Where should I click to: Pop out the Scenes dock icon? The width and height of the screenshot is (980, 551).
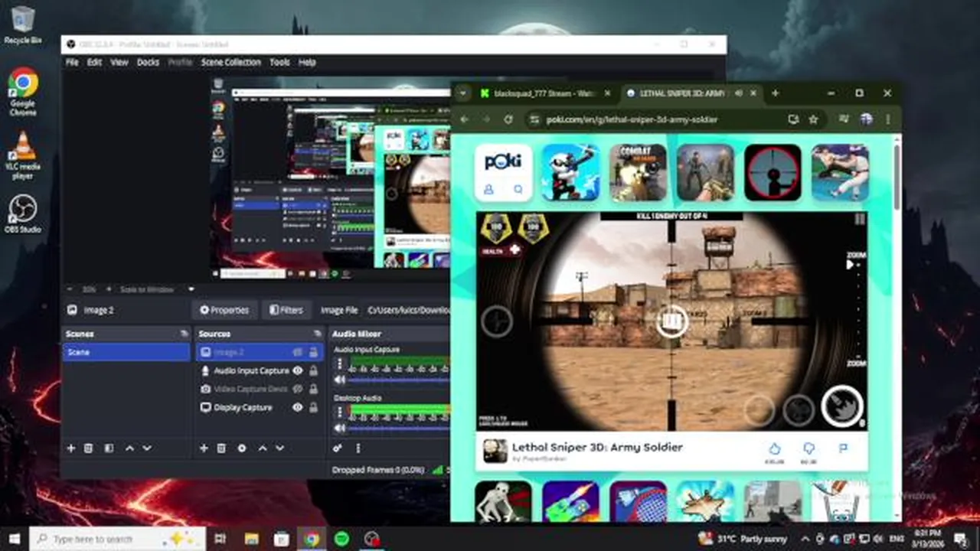pos(184,334)
